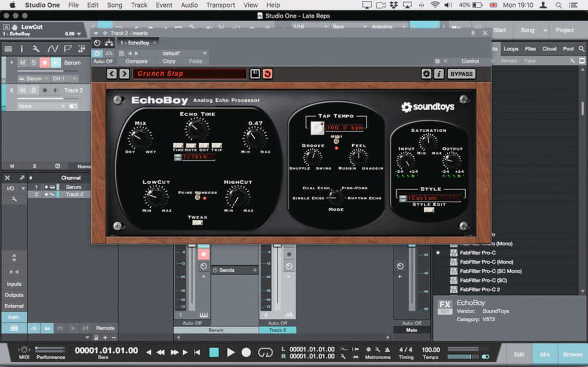Open the 1 - EchoBoy insert dropdown
This screenshot has height=367, width=588.
click(x=138, y=43)
